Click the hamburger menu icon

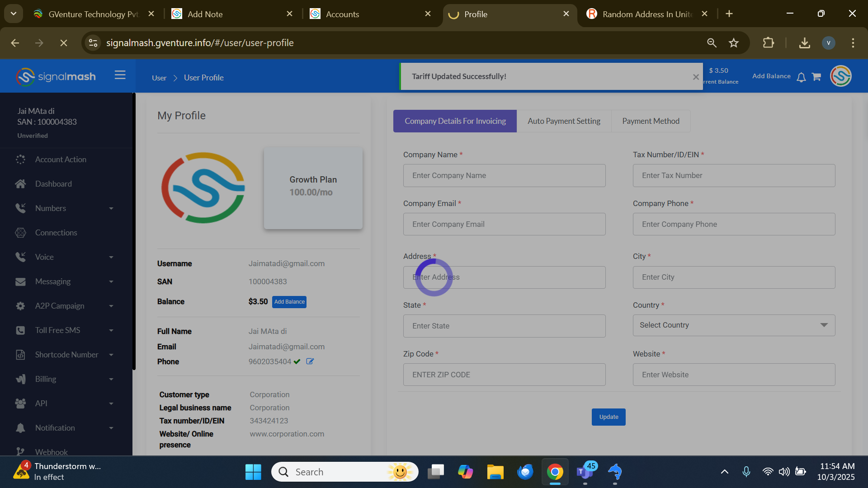point(120,75)
